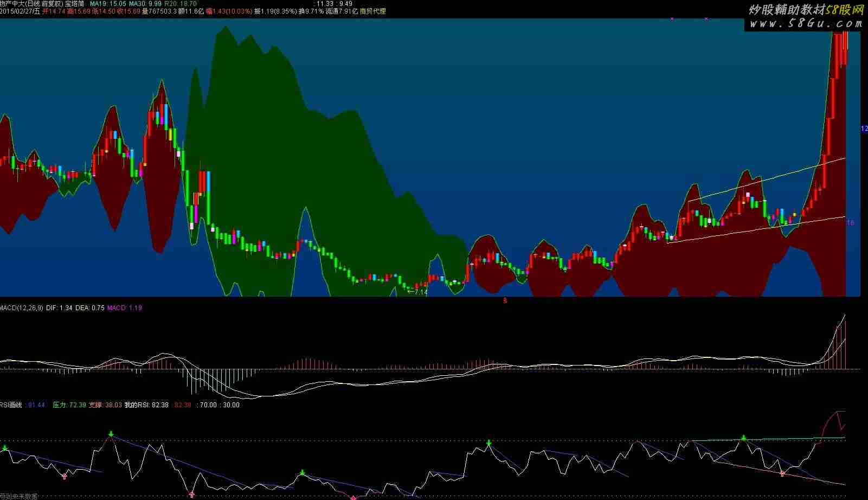Click the purple 16 price axis label

point(850,222)
